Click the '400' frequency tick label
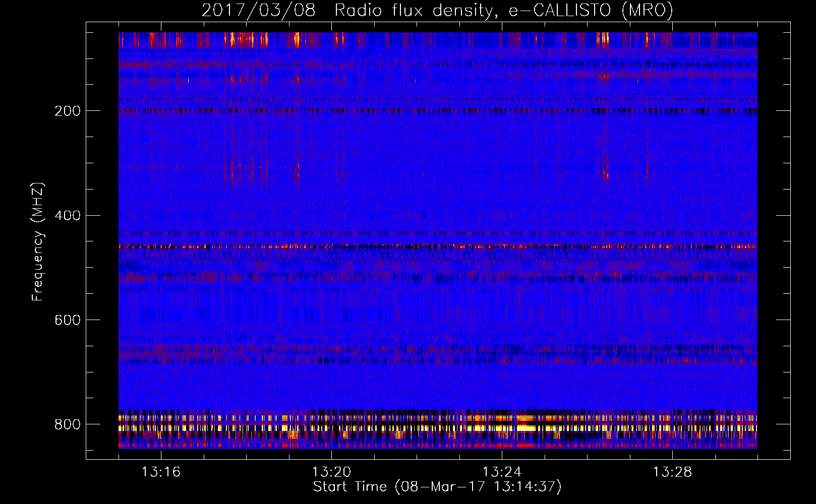Viewport: 816px width, 504px height. pos(68,216)
